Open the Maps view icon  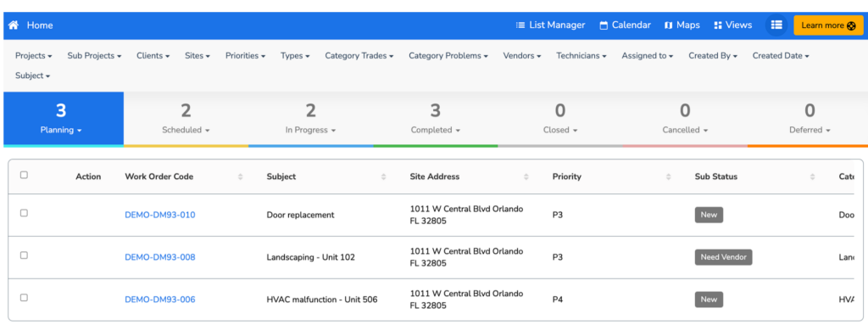(668, 25)
